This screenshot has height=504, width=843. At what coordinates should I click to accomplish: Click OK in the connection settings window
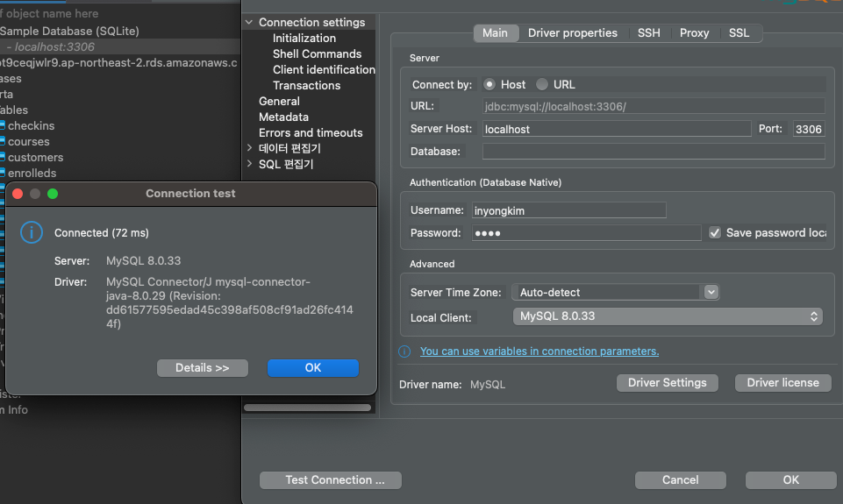pos(791,480)
